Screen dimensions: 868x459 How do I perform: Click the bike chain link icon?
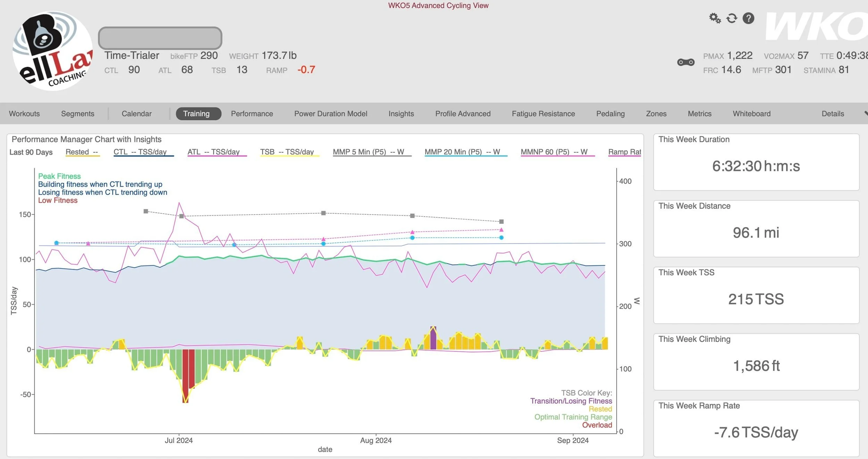[686, 63]
